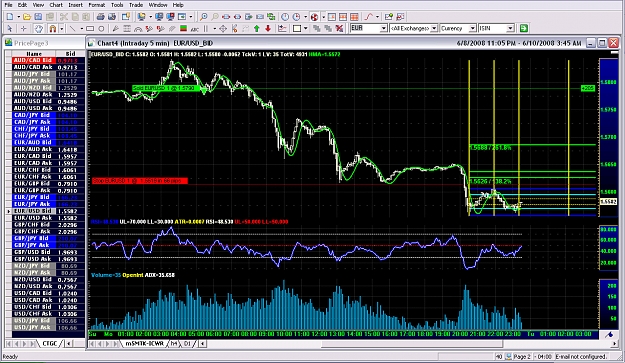Image resolution: width=625 pixels, height=363 pixels.
Task: Open the Chart menu
Action: 56,5
